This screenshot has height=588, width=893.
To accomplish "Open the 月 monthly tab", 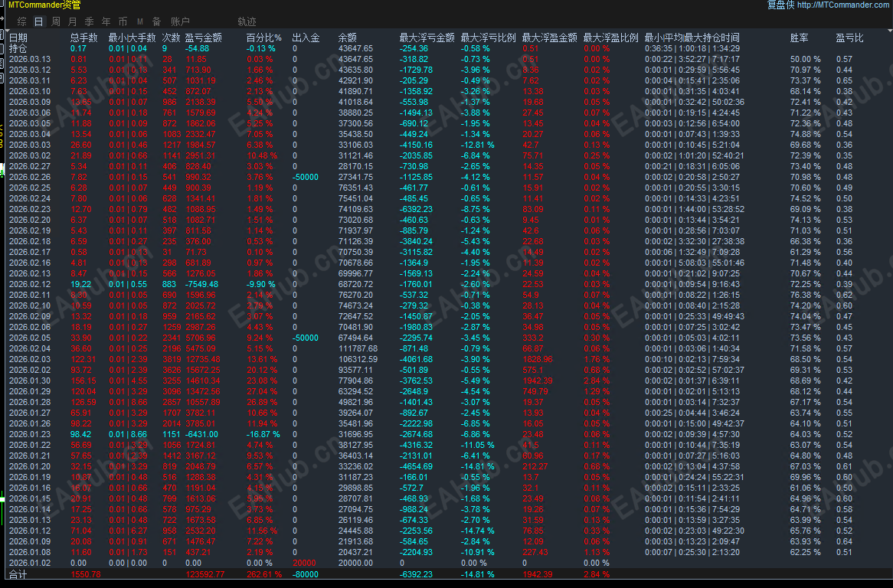I will [72, 21].
